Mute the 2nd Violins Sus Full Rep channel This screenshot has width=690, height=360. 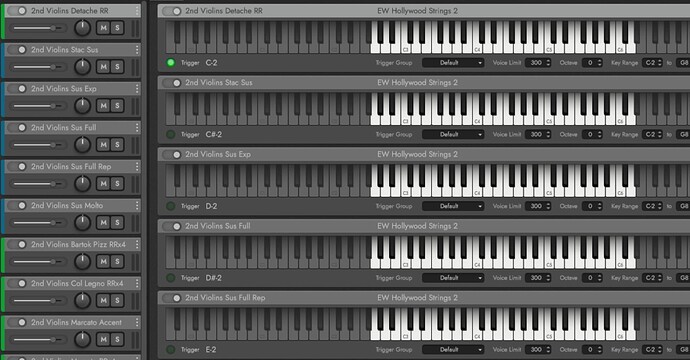pyautogui.click(x=103, y=184)
